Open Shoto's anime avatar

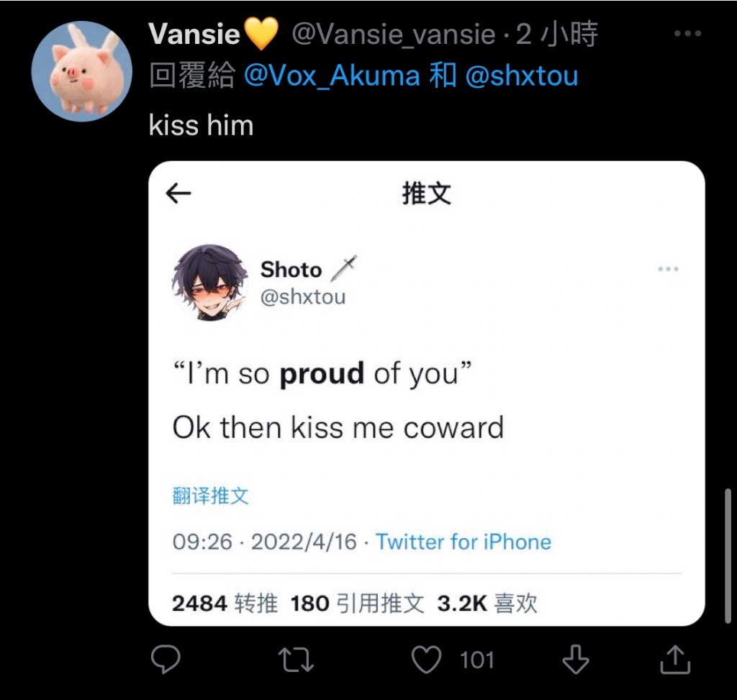pos(210,282)
